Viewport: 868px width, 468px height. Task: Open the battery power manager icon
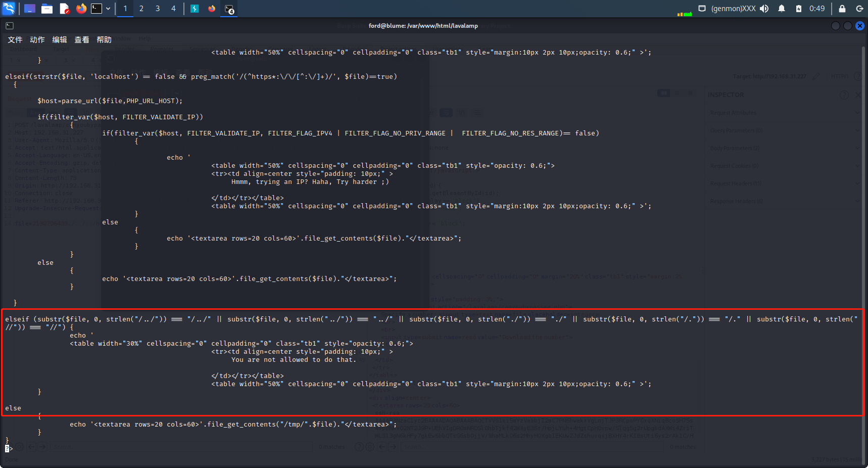click(799, 9)
